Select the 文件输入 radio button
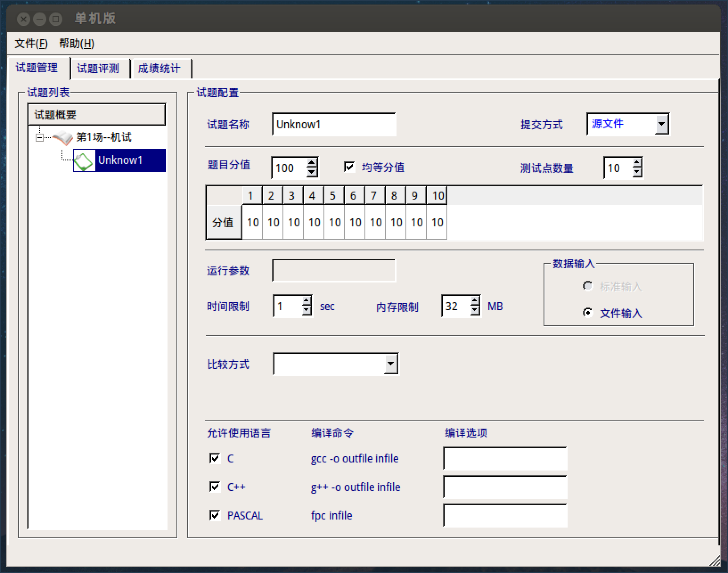 (x=588, y=313)
